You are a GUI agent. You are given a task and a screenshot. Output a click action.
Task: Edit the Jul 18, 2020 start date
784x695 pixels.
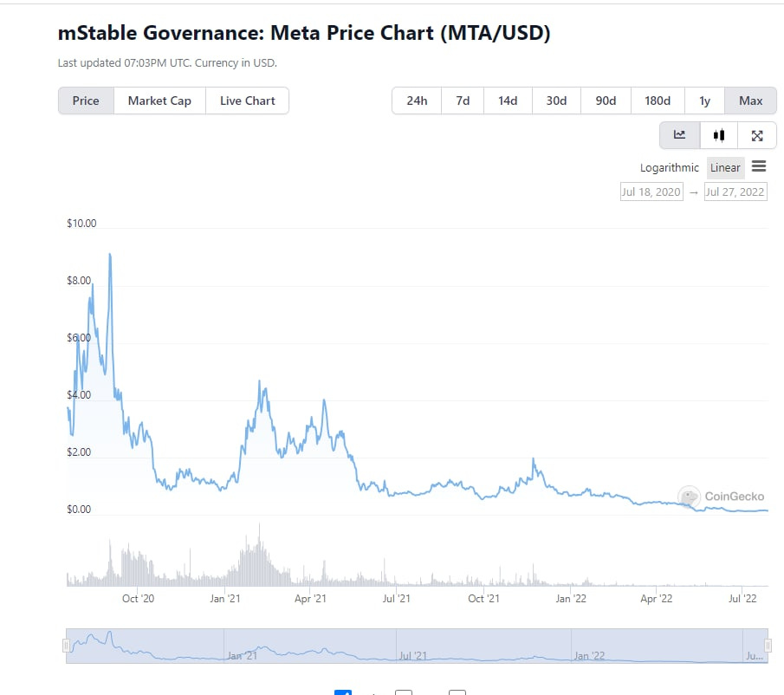tap(651, 192)
